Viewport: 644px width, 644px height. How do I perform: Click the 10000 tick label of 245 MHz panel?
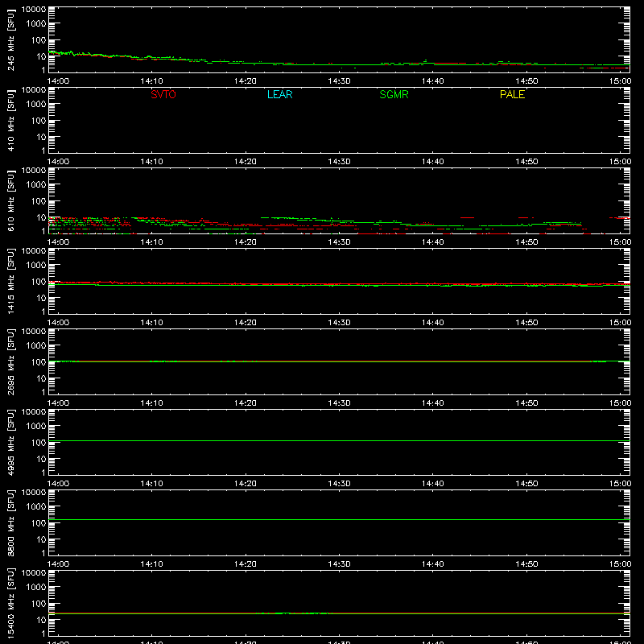(34, 9)
